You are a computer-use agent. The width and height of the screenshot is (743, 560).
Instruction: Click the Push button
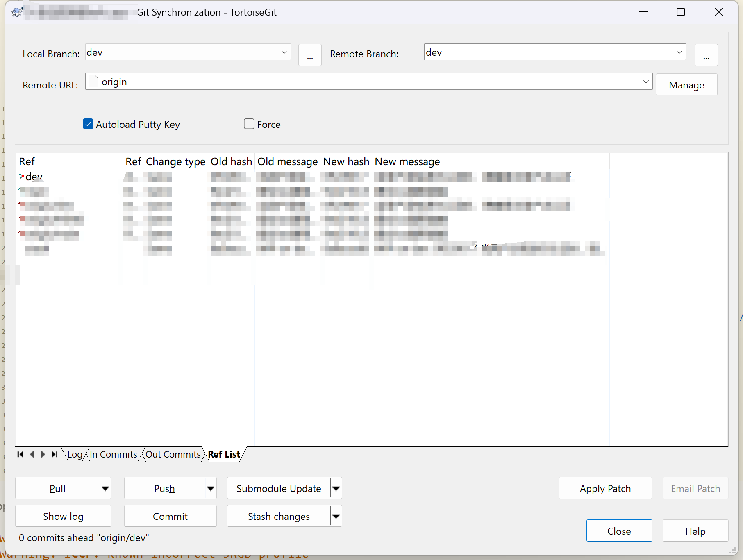click(x=164, y=488)
